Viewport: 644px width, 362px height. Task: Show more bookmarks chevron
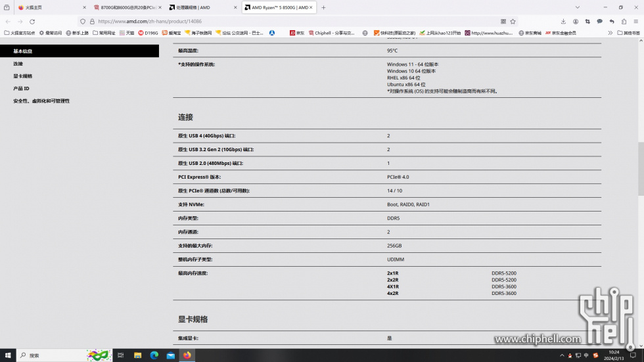click(x=610, y=33)
